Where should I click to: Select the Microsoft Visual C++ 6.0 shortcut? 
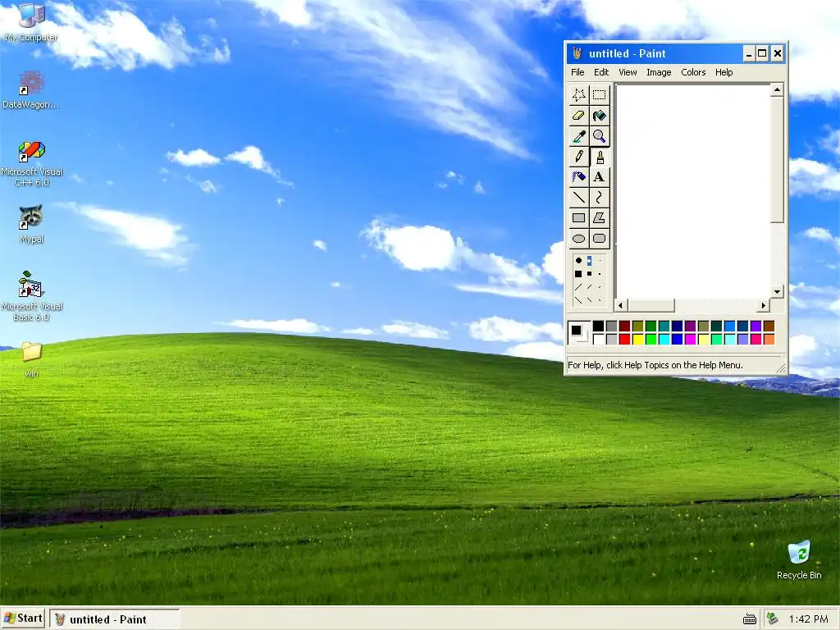(x=32, y=163)
